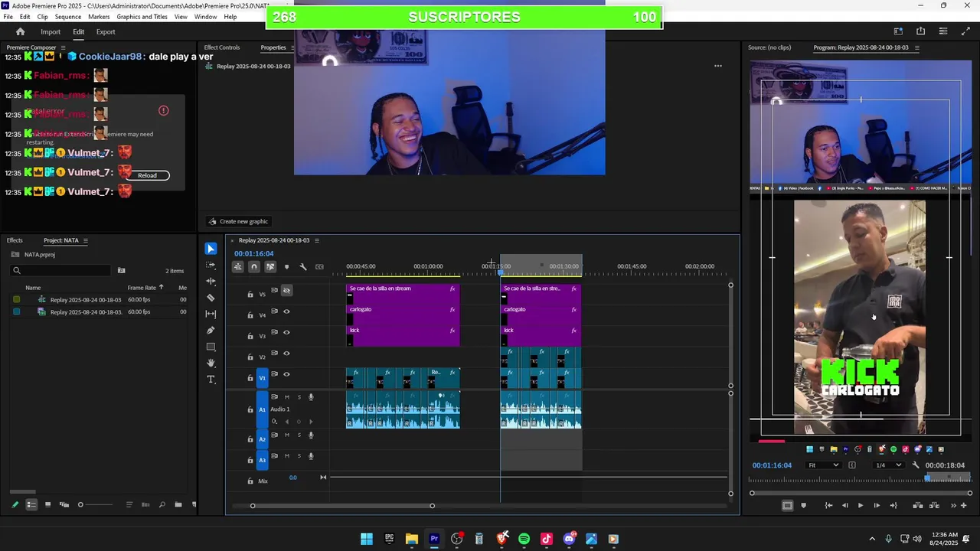Open Automate to Sequence icon
The image size is (980, 551).
click(x=145, y=504)
